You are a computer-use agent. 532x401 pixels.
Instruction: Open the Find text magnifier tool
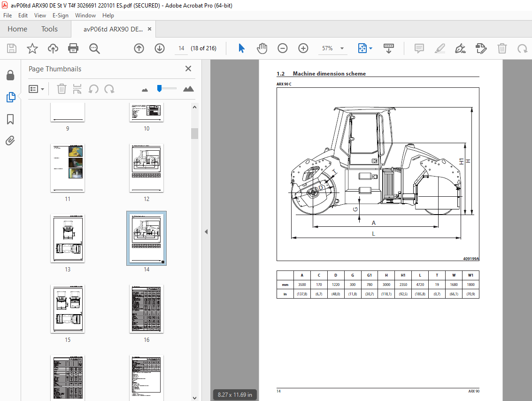click(94, 48)
